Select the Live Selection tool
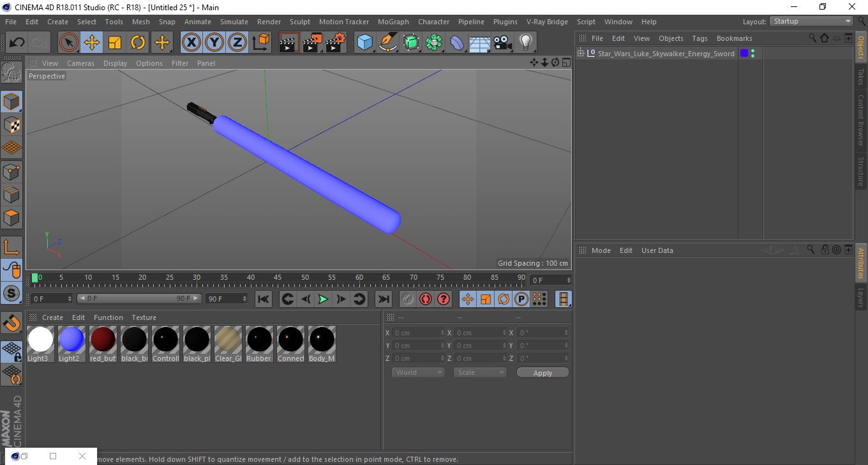868x465 pixels. (68, 43)
